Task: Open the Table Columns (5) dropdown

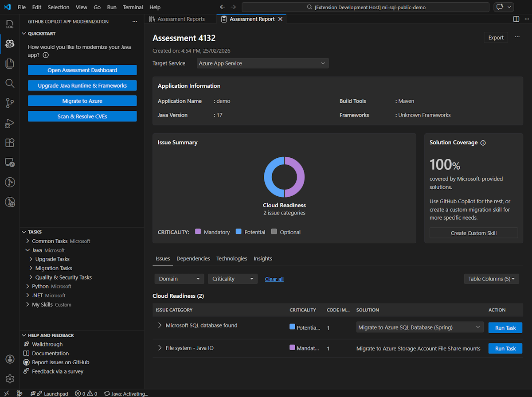Action: pyautogui.click(x=491, y=279)
